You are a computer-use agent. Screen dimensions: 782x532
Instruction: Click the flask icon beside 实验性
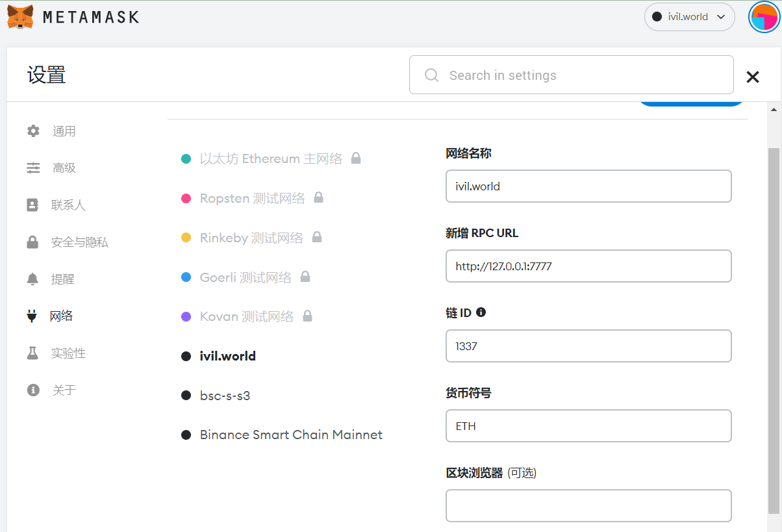[32, 353]
